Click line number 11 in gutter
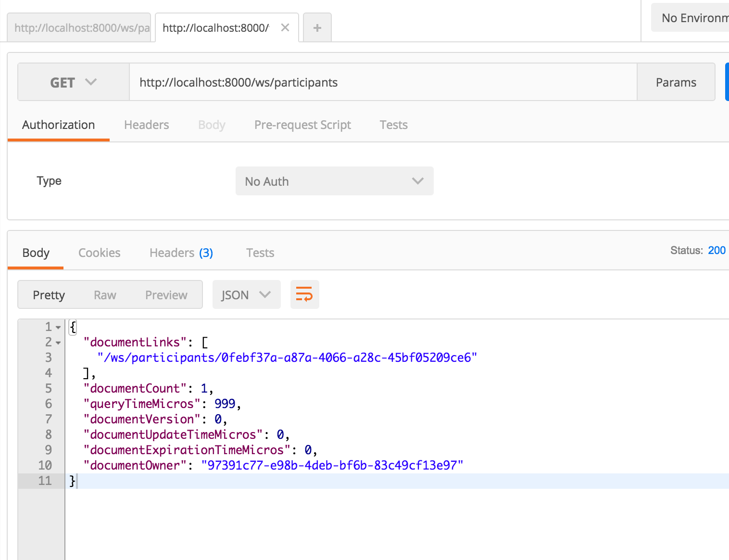This screenshot has height=560, width=729. [x=45, y=481]
